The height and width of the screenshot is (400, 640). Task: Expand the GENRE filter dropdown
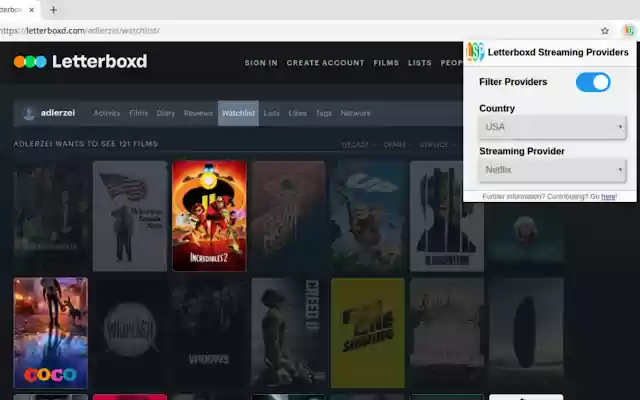[x=398, y=144]
